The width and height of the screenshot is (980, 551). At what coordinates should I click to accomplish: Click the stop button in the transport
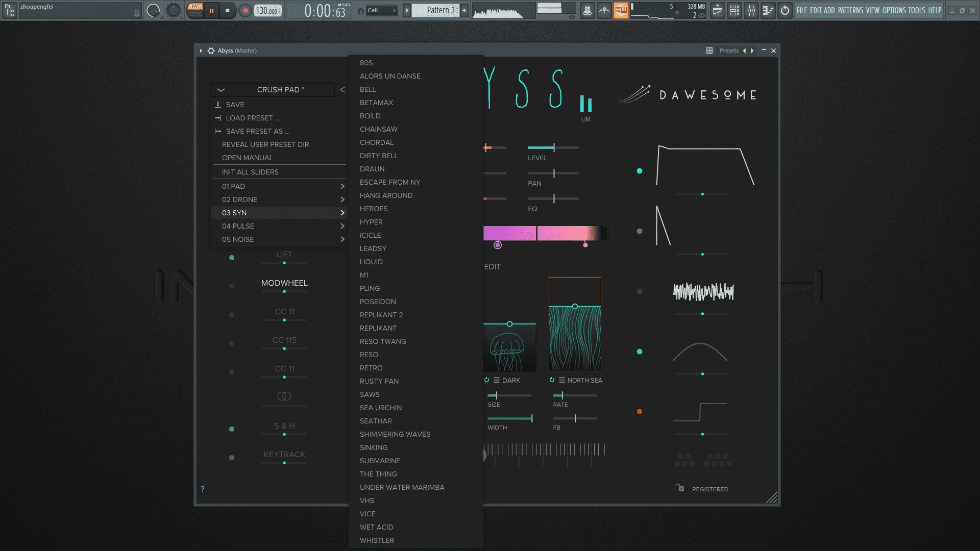click(228, 10)
